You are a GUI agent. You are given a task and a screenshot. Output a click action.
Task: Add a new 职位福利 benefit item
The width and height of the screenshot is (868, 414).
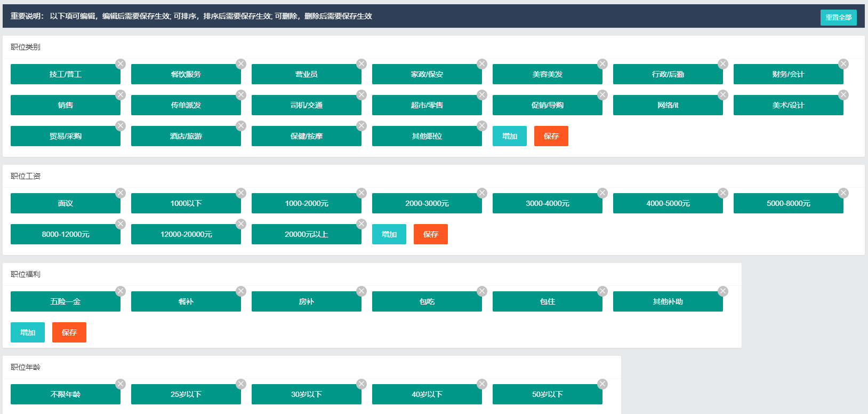[28, 332]
